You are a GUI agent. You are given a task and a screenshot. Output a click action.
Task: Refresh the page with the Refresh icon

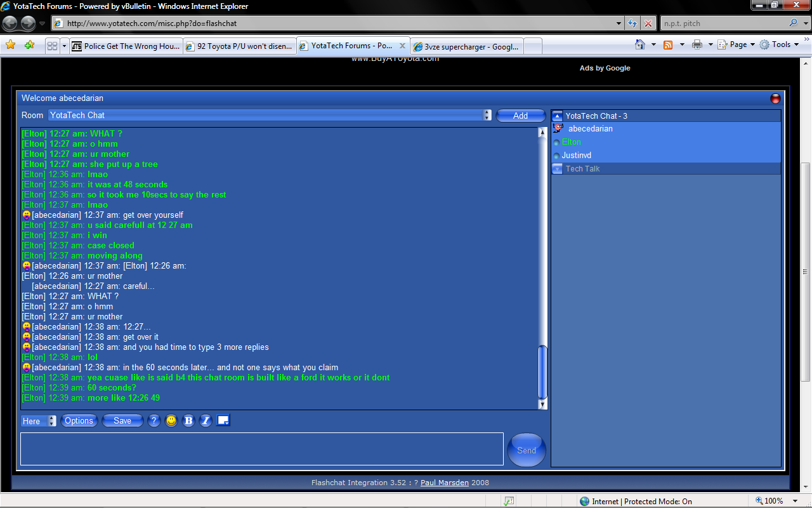click(632, 23)
